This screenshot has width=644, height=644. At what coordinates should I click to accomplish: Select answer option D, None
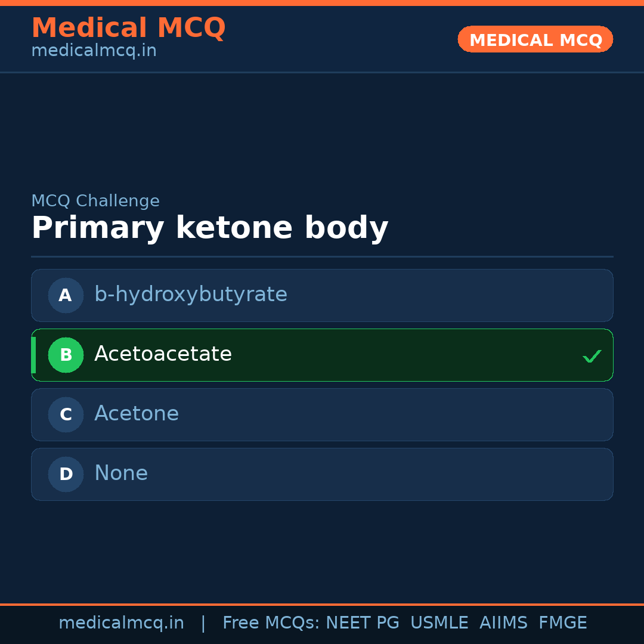coord(322,474)
